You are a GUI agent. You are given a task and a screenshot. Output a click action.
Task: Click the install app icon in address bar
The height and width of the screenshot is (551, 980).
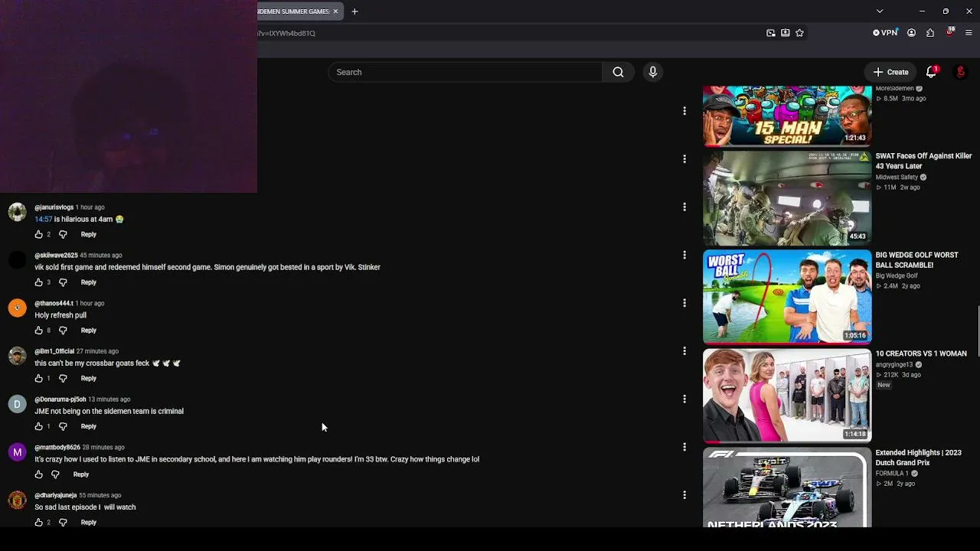786,33
